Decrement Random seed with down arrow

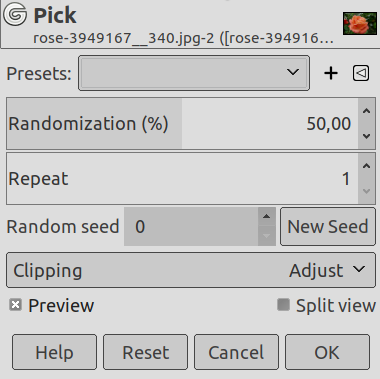pyautogui.click(x=266, y=236)
